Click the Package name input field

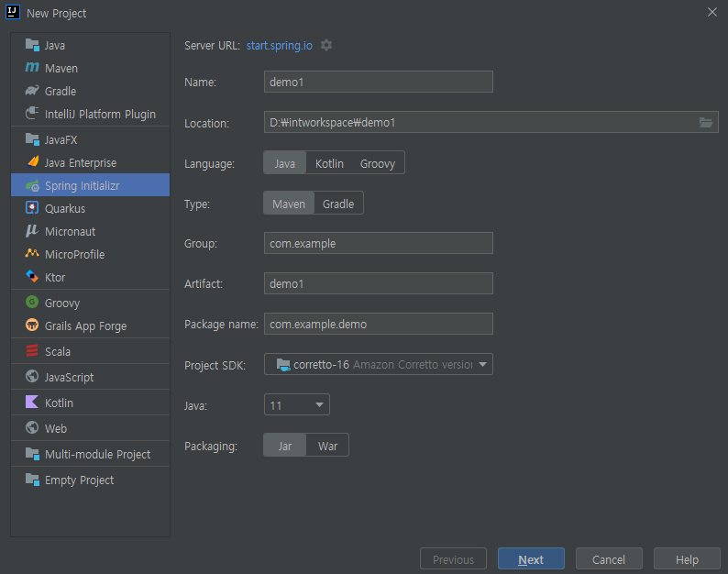click(x=379, y=324)
